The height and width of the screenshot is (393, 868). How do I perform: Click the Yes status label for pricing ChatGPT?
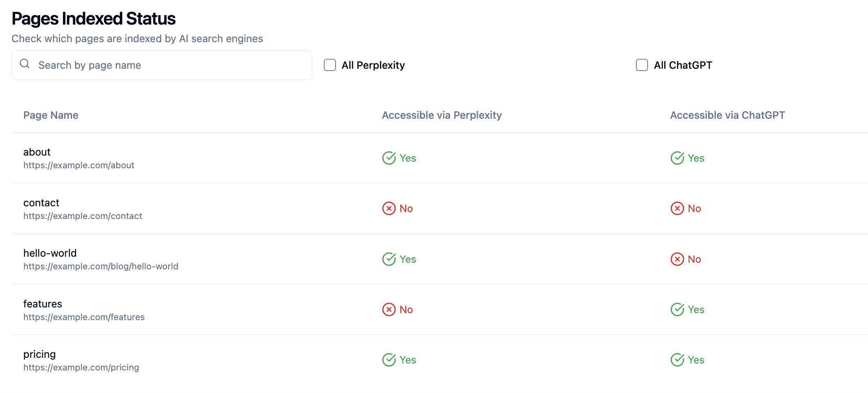[695, 360]
